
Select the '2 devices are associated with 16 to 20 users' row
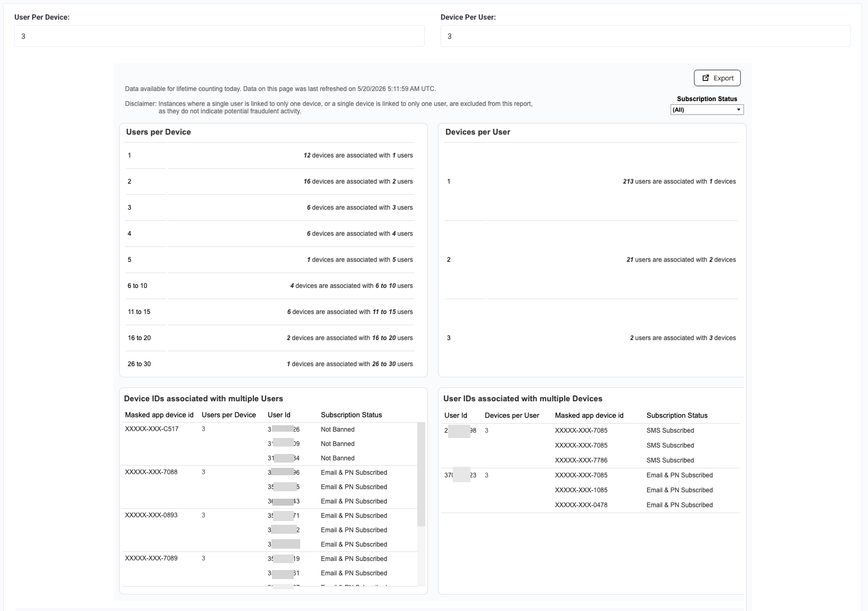pos(270,338)
